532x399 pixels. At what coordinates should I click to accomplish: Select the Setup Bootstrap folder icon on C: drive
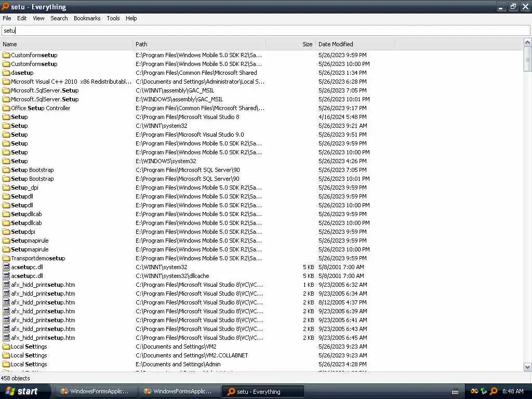pyautogui.click(x=6, y=170)
